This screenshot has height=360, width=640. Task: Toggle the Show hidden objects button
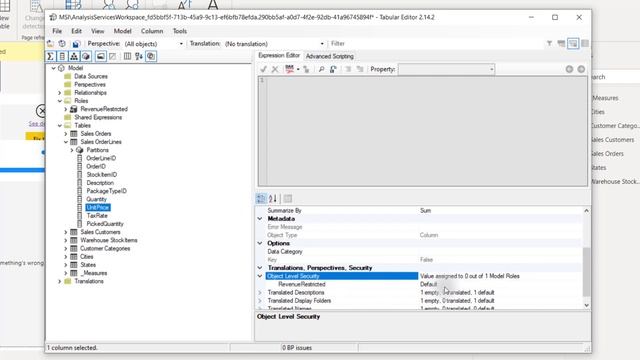coord(112,56)
